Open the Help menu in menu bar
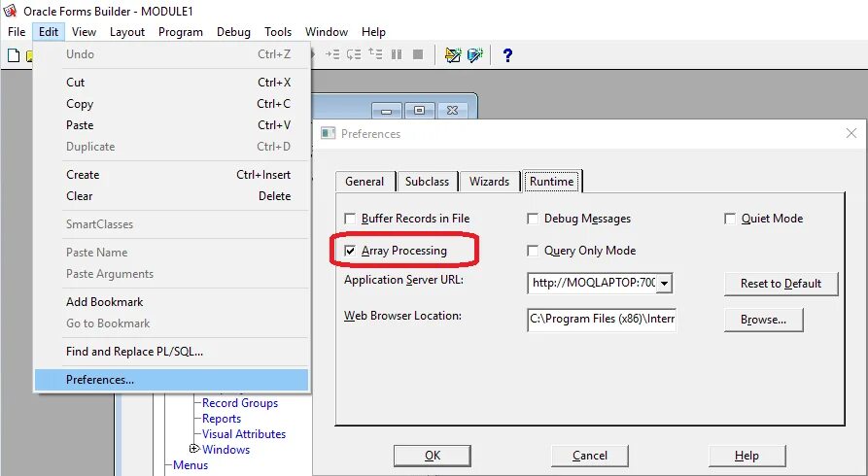The width and height of the screenshot is (868, 476). pos(373,32)
